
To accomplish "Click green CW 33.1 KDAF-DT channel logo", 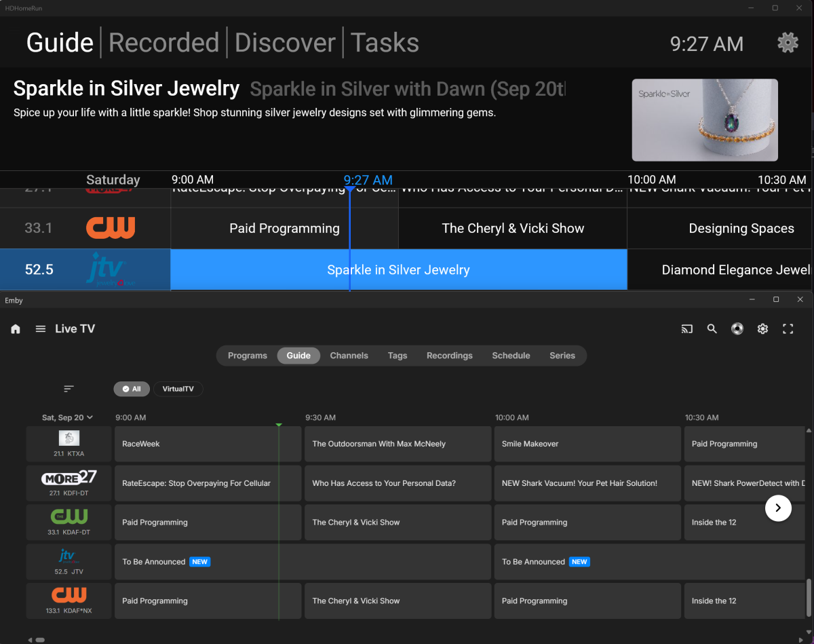I will click(69, 516).
